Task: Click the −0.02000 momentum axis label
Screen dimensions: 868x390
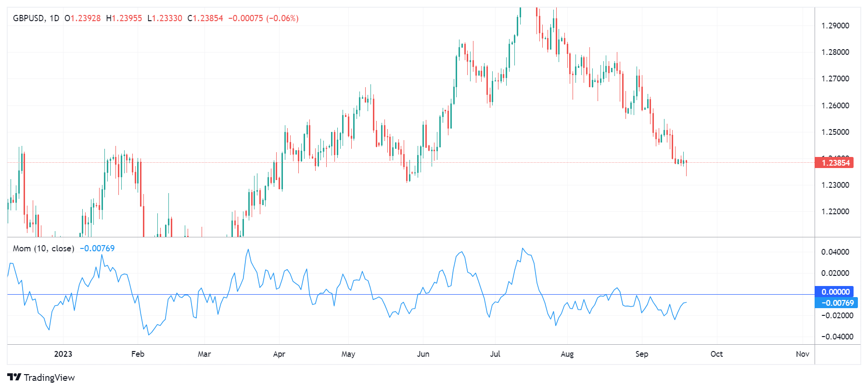Action: point(837,315)
